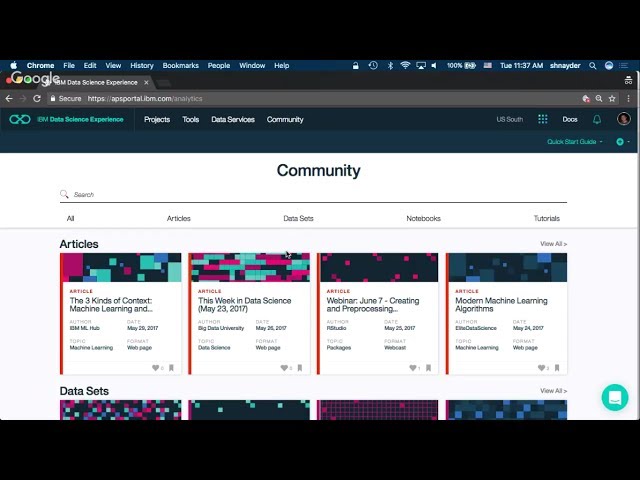Select the Notebooks filter tab
The width and height of the screenshot is (640, 480).
click(423, 218)
